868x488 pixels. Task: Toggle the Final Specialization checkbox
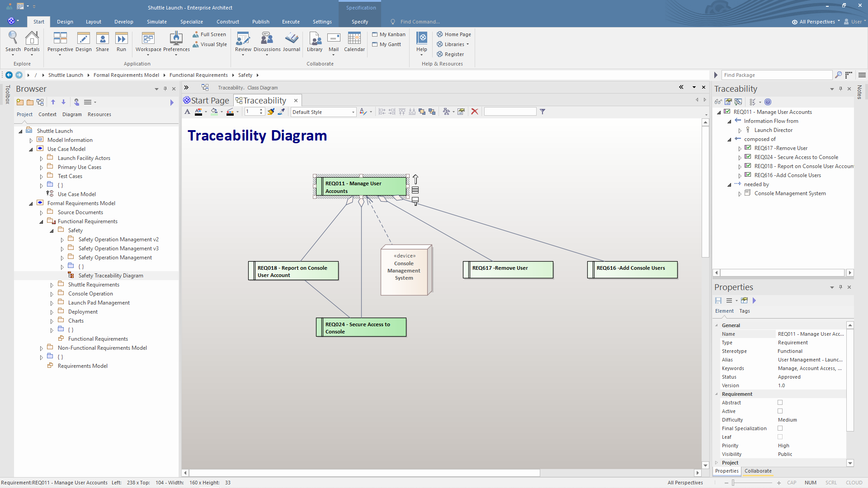[x=780, y=428]
